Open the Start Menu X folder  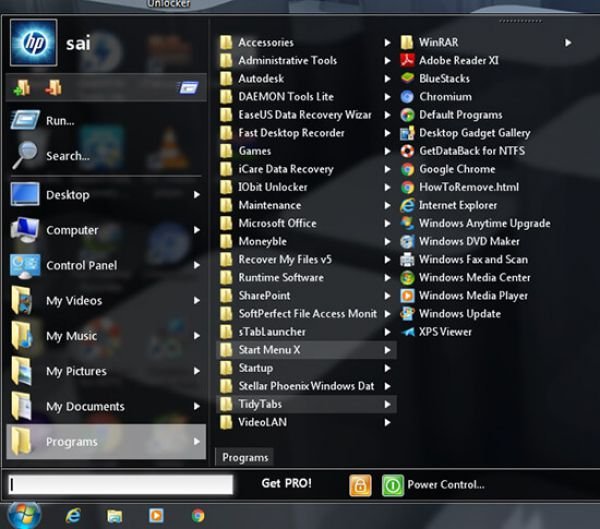(x=307, y=350)
